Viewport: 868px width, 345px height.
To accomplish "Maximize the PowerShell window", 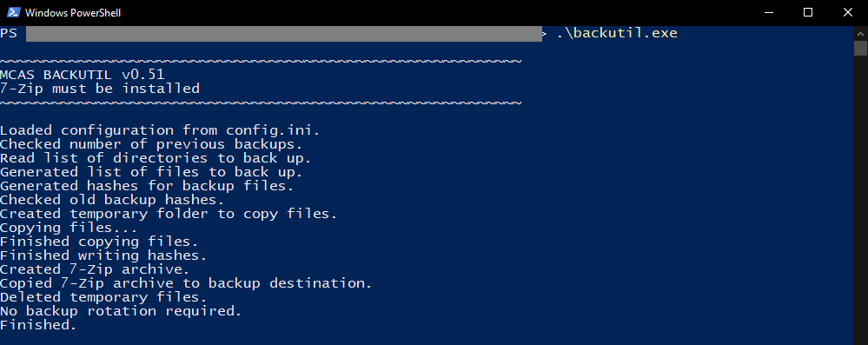I will click(808, 12).
